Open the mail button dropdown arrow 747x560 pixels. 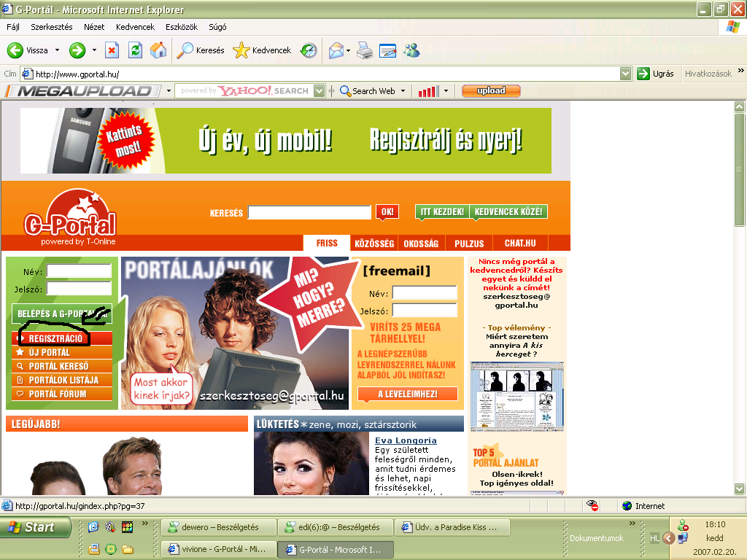pyautogui.click(x=348, y=50)
